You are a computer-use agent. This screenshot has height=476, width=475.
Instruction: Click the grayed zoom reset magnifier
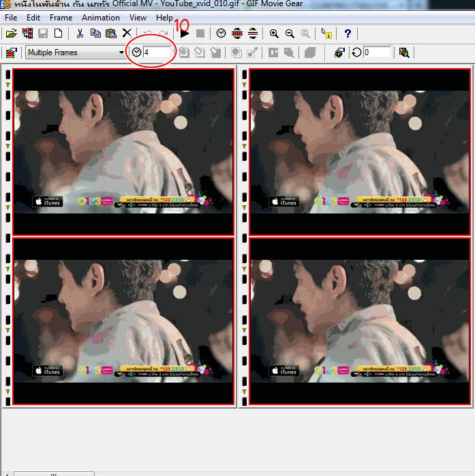pos(305,33)
